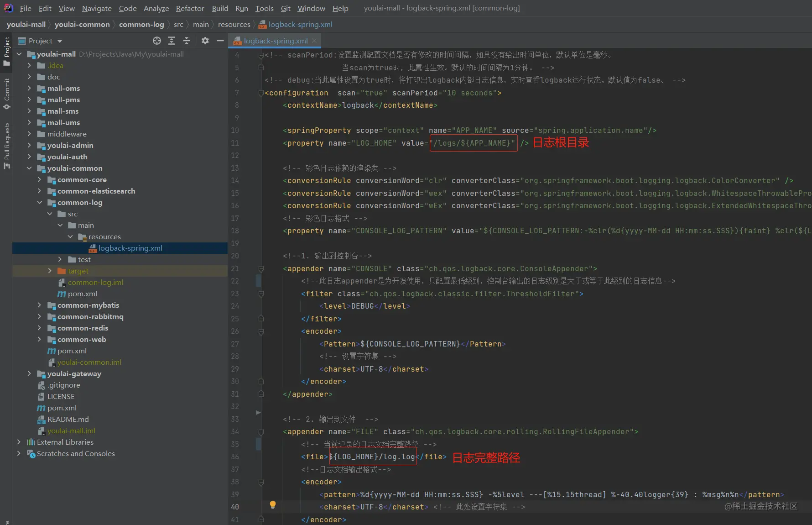Click logback-spring.xml file icon in breadcrumb

[x=262, y=24]
